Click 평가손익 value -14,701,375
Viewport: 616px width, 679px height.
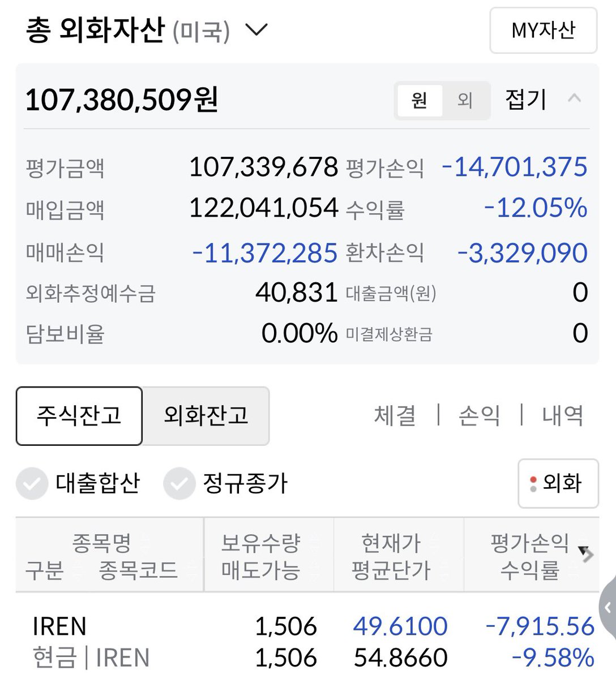pyautogui.click(x=514, y=167)
